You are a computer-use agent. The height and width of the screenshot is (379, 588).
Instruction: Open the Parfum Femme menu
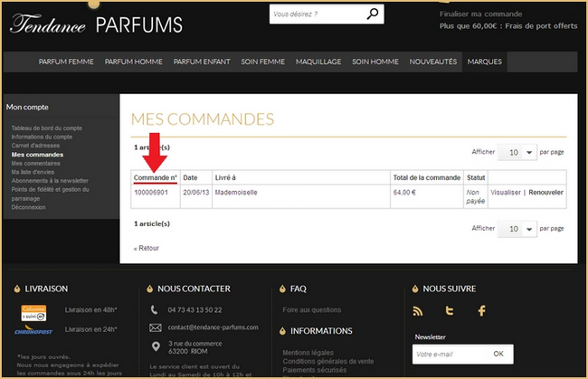(66, 62)
